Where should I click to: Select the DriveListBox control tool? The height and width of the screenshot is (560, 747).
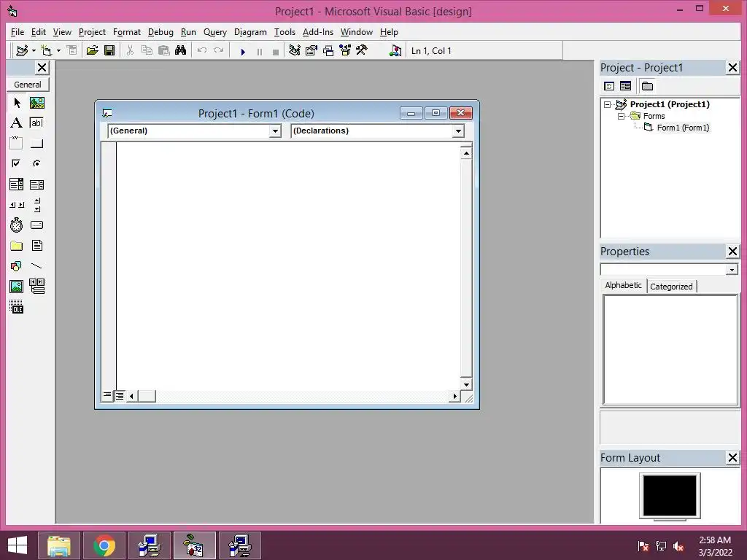point(36,225)
